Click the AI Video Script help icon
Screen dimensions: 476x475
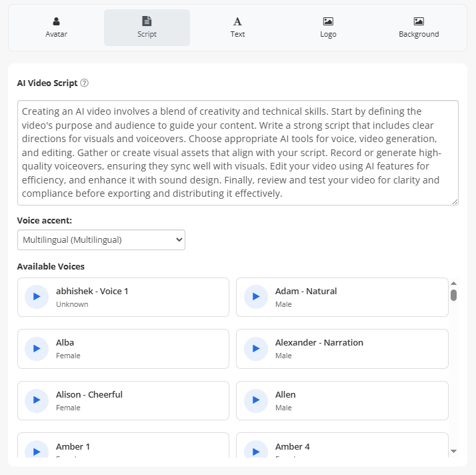(84, 83)
